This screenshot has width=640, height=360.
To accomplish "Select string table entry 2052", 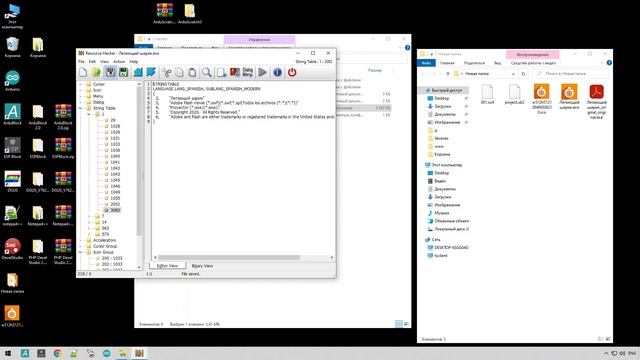I will [x=115, y=204].
